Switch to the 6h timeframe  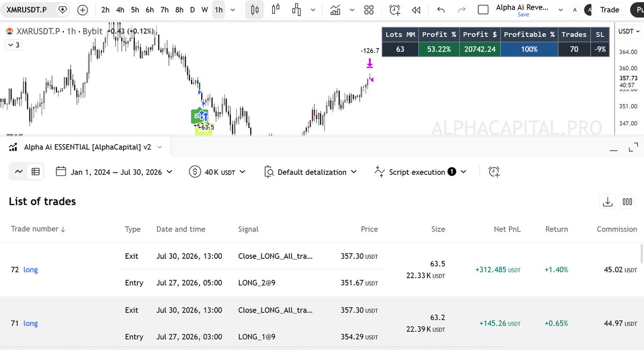coord(150,10)
